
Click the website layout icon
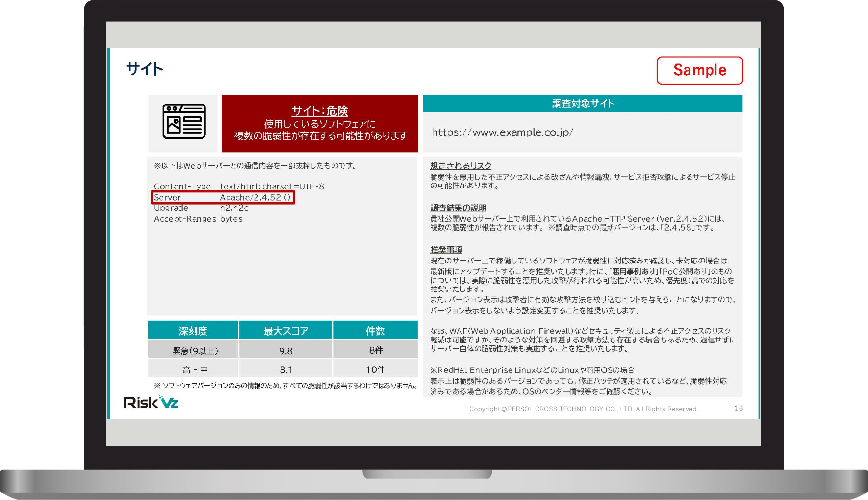[x=184, y=122]
